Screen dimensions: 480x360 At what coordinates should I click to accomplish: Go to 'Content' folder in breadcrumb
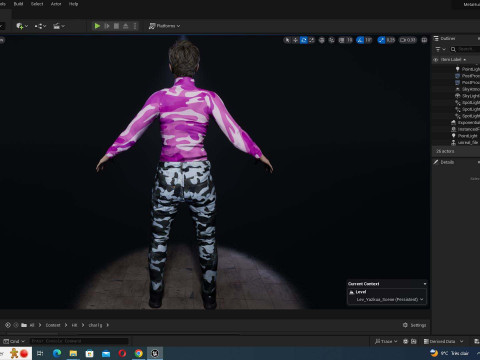[x=53, y=325]
